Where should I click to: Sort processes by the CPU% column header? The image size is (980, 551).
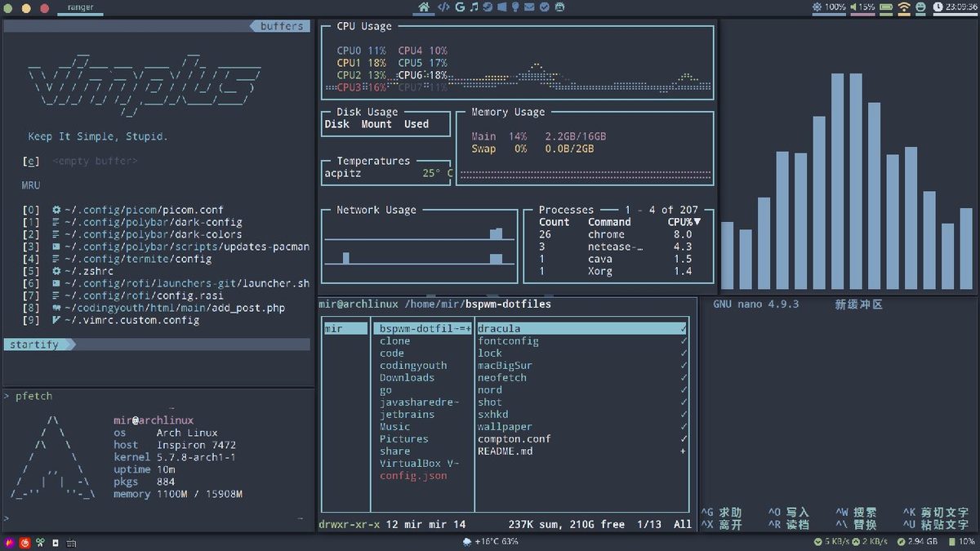684,222
